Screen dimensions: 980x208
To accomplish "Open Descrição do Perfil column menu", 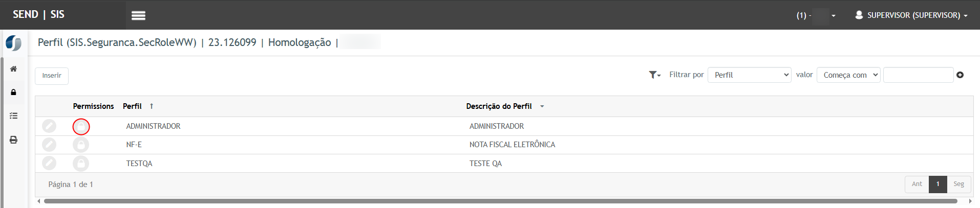I will coord(542,106).
